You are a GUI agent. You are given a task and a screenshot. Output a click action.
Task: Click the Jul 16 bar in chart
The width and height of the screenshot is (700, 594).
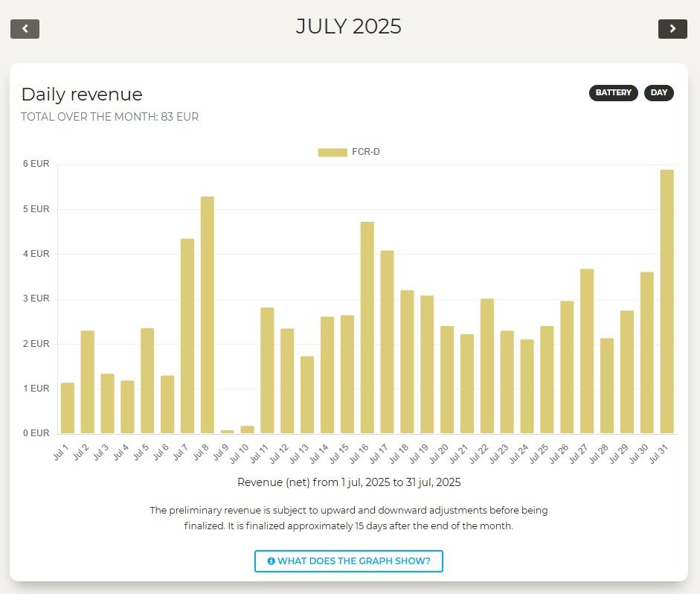point(367,328)
